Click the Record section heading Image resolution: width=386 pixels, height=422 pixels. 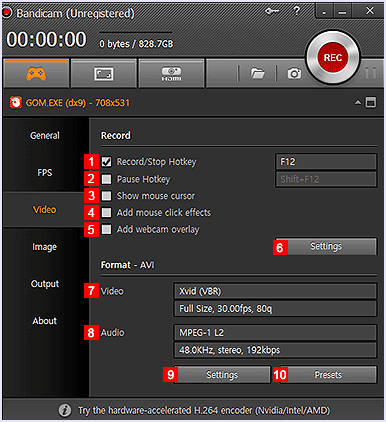(116, 136)
